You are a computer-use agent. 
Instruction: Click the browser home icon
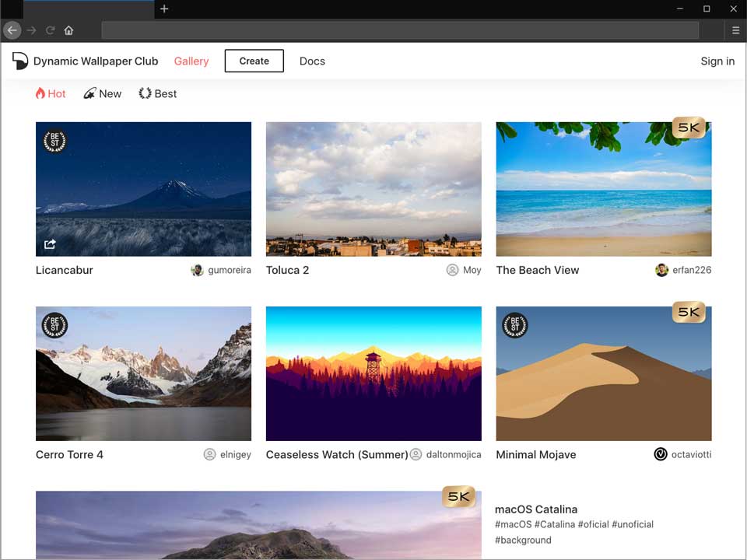click(x=68, y=30)
